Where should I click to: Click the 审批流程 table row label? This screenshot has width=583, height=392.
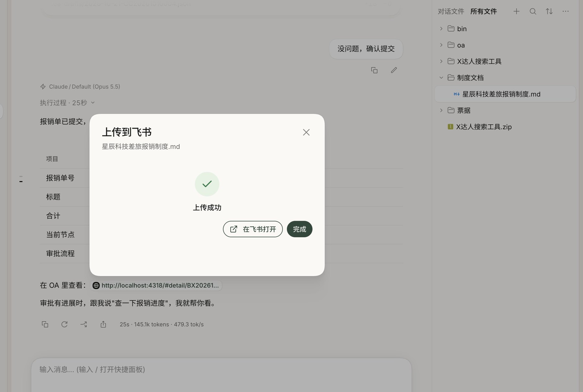click(x=60, y=253)
